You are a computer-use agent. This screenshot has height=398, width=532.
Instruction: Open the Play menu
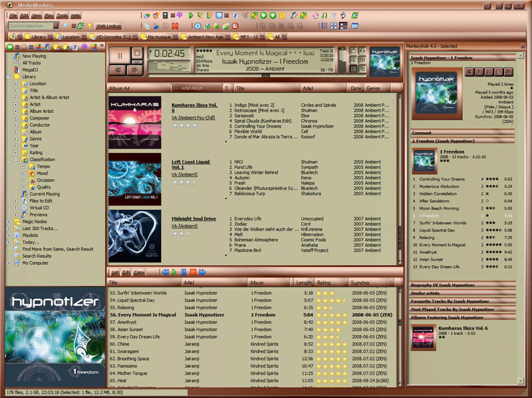[x=49, y=15]
